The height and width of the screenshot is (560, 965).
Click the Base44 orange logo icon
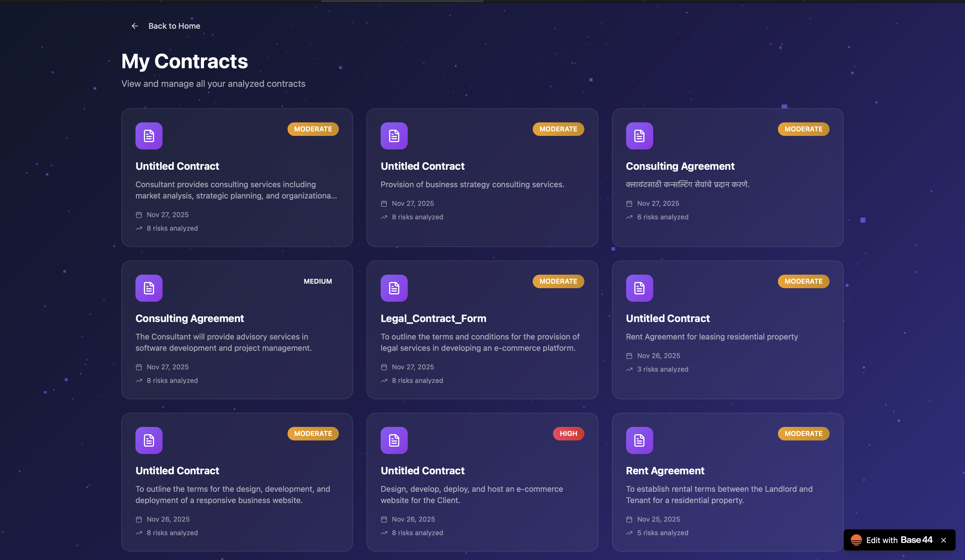(856, 540)
